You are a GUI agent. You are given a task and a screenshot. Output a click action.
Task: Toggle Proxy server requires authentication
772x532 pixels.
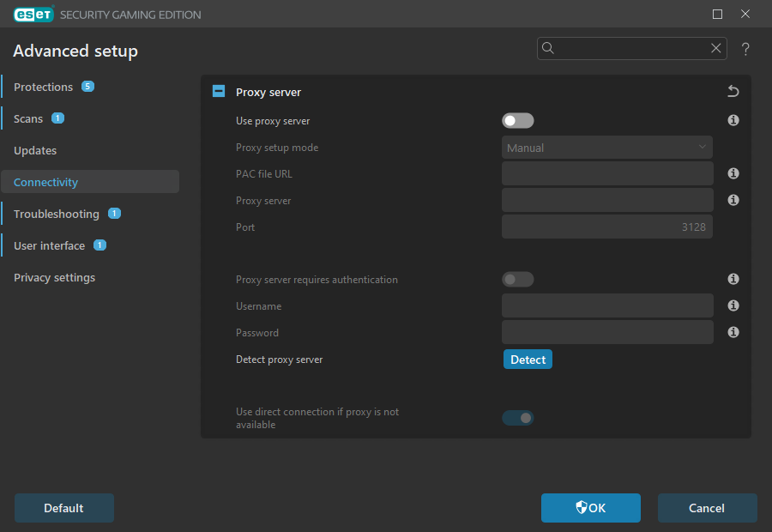tap(518, 280)
